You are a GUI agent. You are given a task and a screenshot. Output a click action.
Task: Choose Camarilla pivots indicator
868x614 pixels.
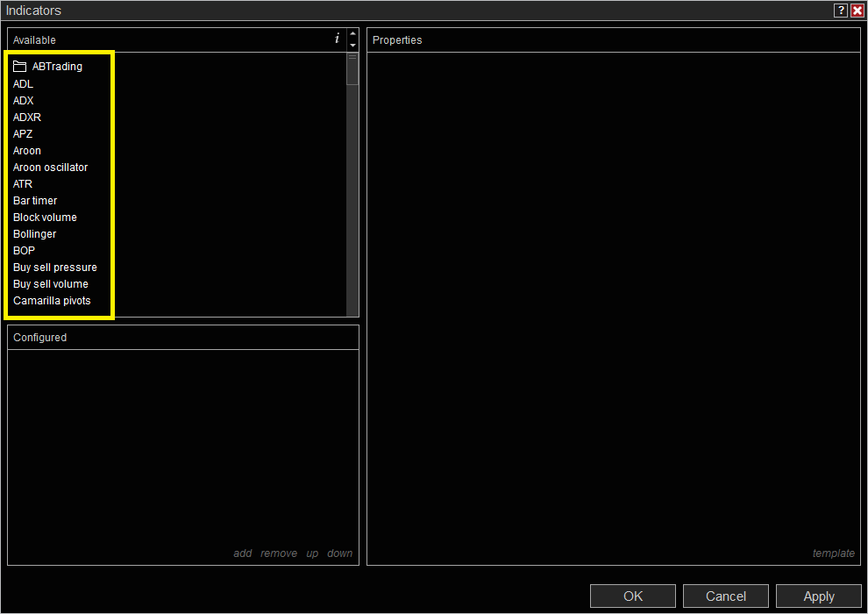coord(52,301)
